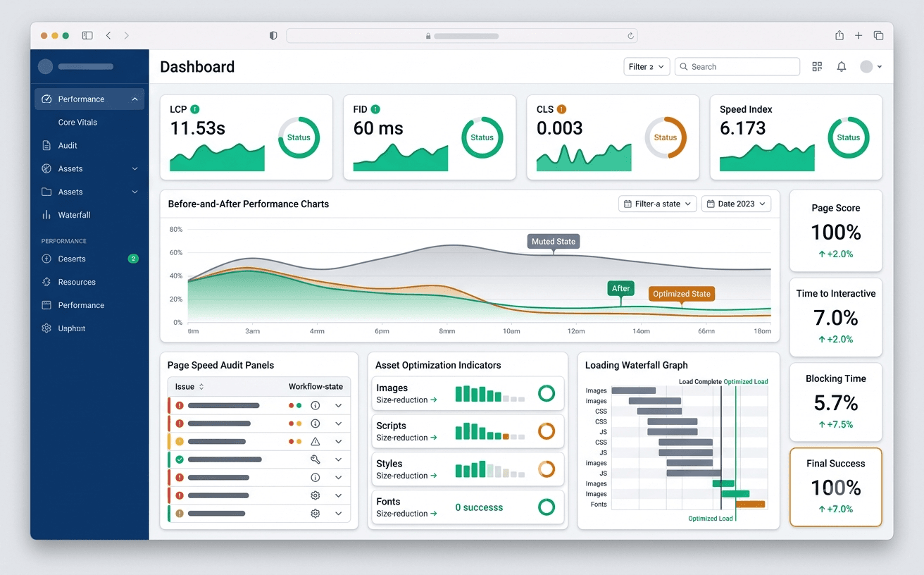Add a new browser tab with plus icon
Viewport: 924px width, 575px height.
pyautogui.click(x=859, y=35)
